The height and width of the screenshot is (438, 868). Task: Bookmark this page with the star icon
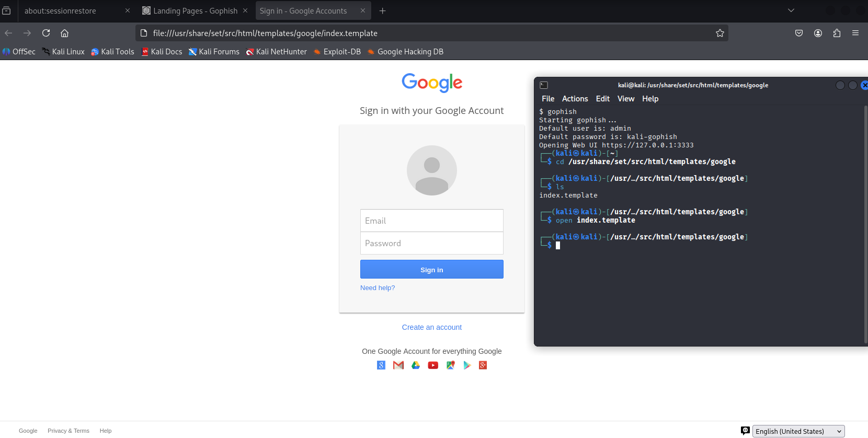(720, 33)
